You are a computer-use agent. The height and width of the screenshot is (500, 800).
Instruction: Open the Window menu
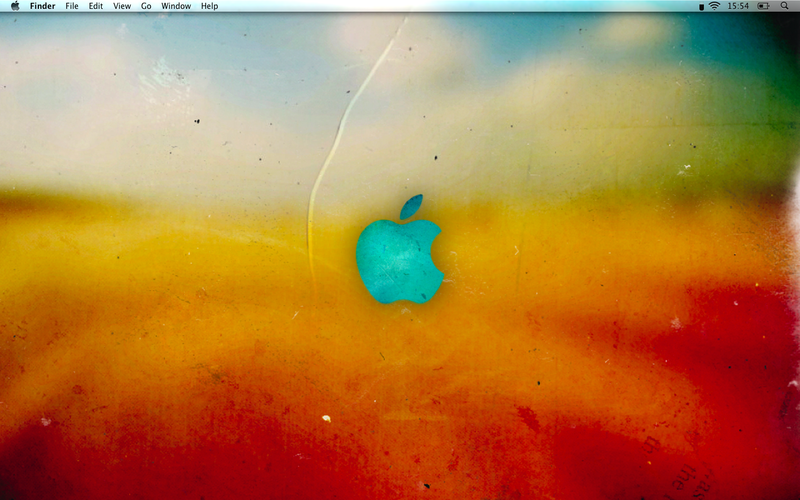[x=176, y=6]
